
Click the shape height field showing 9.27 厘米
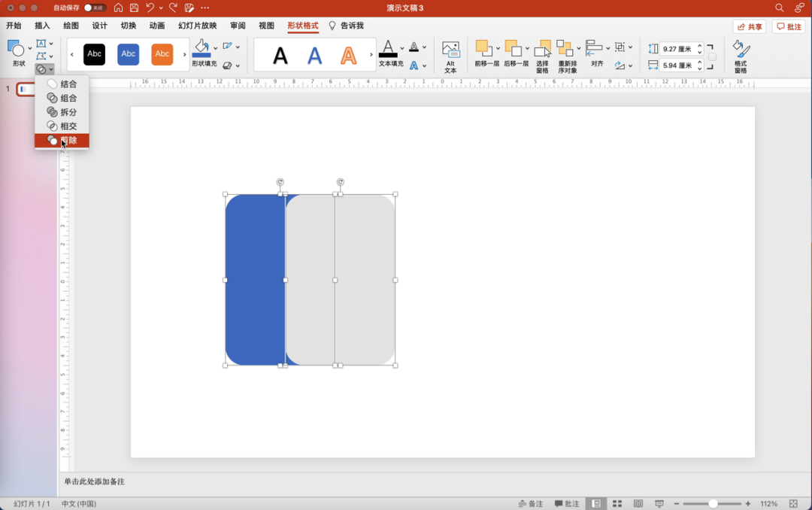(677, 49)
